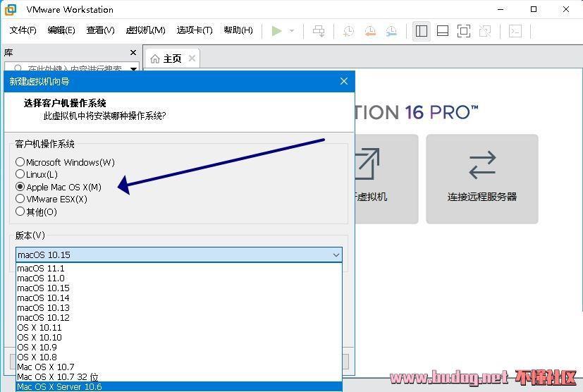583x392 pixels.
Task: Open the 查看(V) menu
Action: pyautogui.click(x=100, y=30)
